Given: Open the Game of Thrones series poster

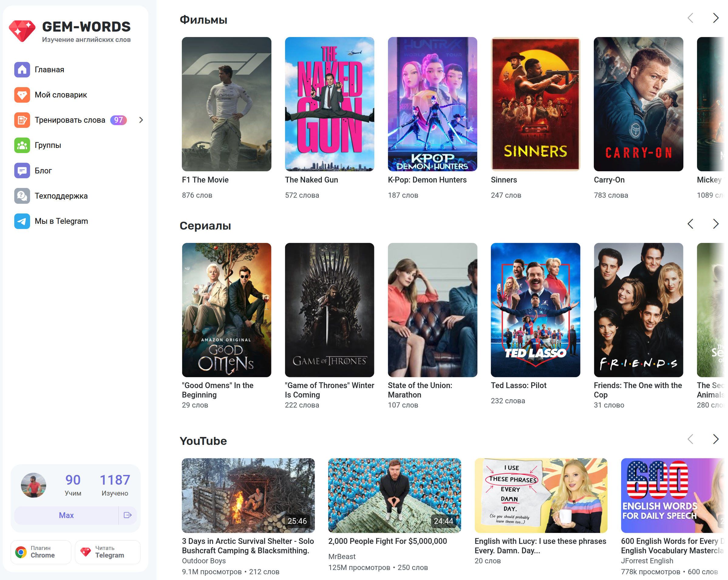Looking at the screenshot, I should (x=330, y=310).
